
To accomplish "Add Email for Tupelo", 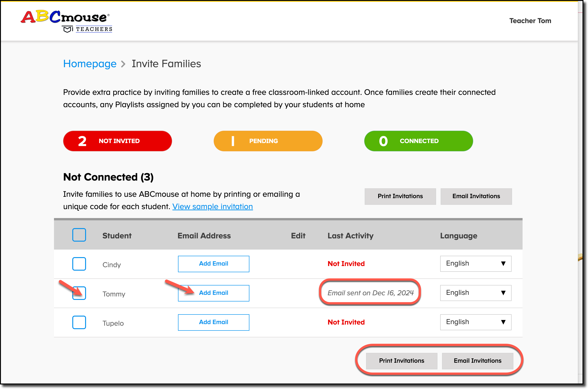I will click(213, 322).
